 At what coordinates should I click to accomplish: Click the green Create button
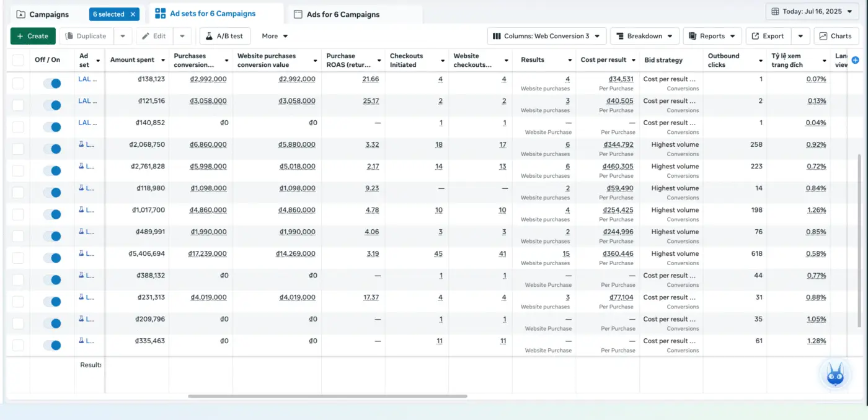(33, 36)
